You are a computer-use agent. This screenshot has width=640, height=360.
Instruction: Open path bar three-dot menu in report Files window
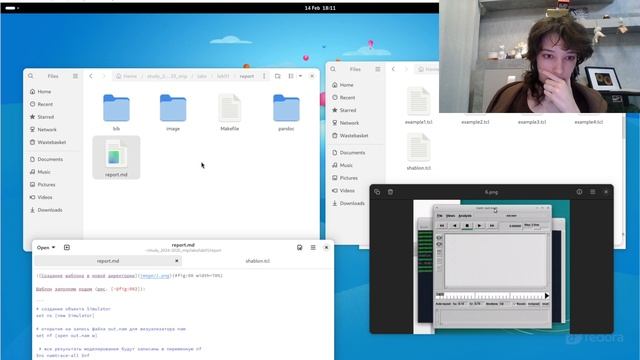264,76
